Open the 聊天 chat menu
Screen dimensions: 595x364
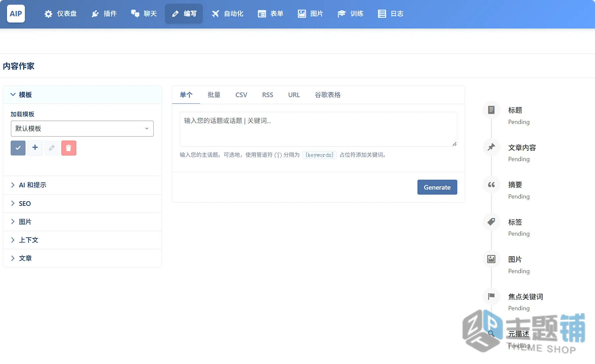[x=144, y=14]
